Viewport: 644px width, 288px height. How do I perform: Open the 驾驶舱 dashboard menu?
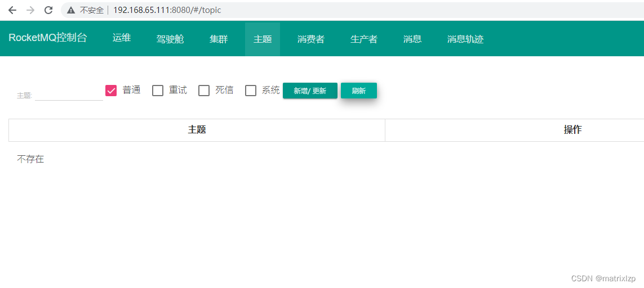(x=170, y=39)
